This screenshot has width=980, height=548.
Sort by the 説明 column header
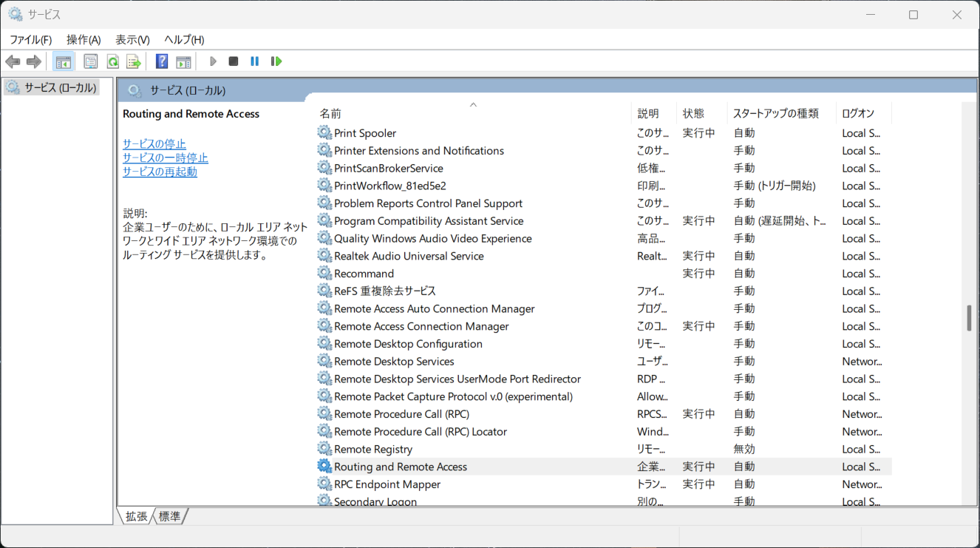click(654, 113)
